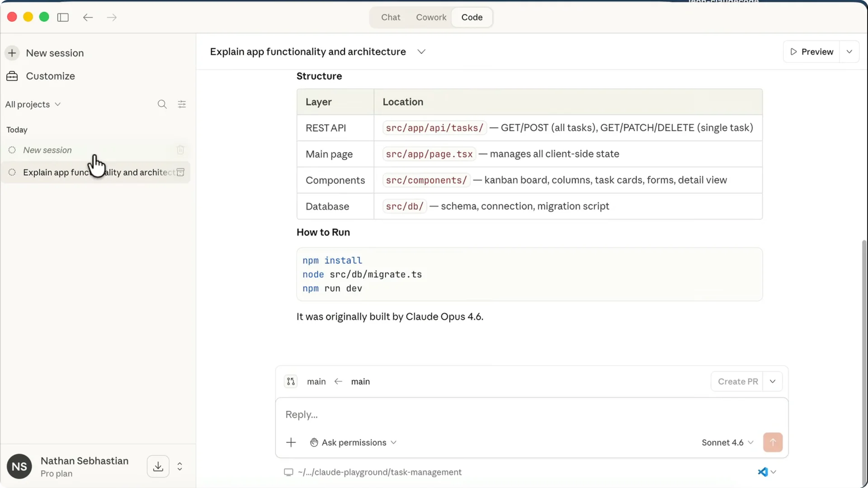The height and width of the screenshot is (488, 868).
Task: Click the REST API table cell
Action: [x=335, y=128]
